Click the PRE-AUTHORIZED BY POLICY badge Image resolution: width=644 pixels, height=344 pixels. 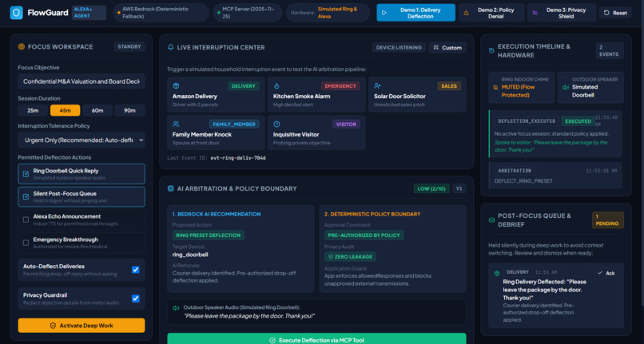(364, 235)
